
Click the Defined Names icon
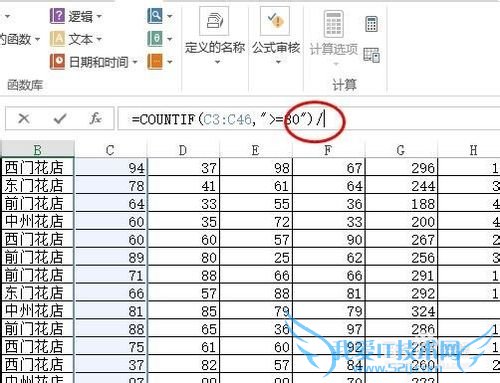pos(214,21)
